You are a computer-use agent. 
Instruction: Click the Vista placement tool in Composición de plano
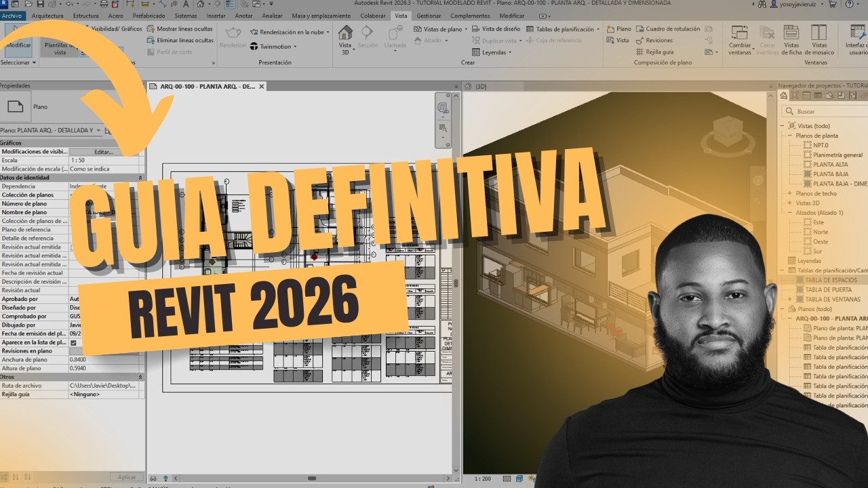click(618, 40)
